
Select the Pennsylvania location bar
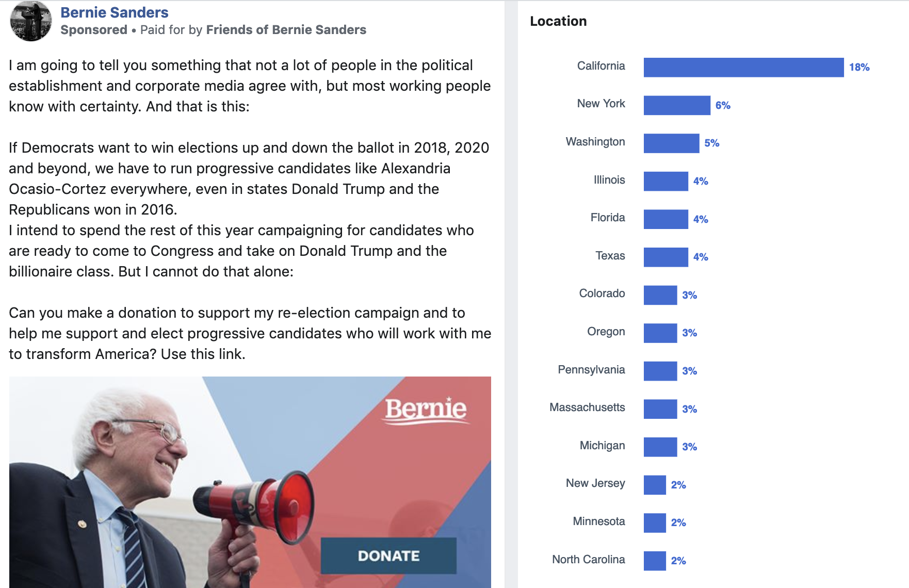660,371
